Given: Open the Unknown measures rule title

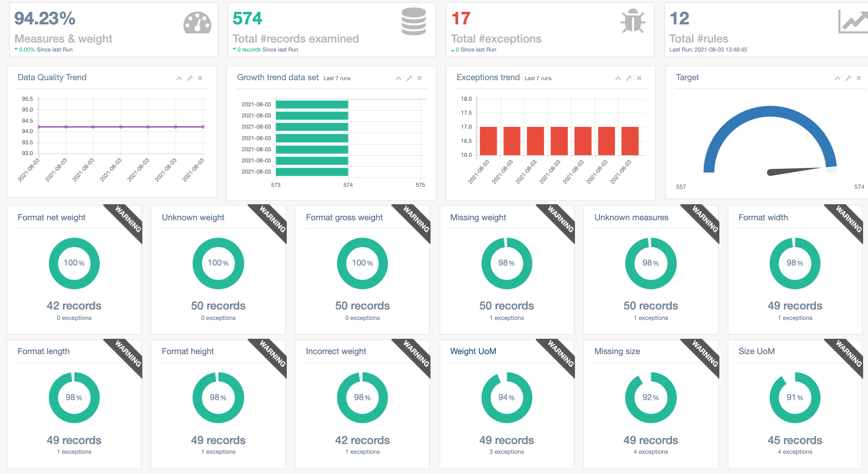Looking at the screenshot, I should [x=631, y=217].
